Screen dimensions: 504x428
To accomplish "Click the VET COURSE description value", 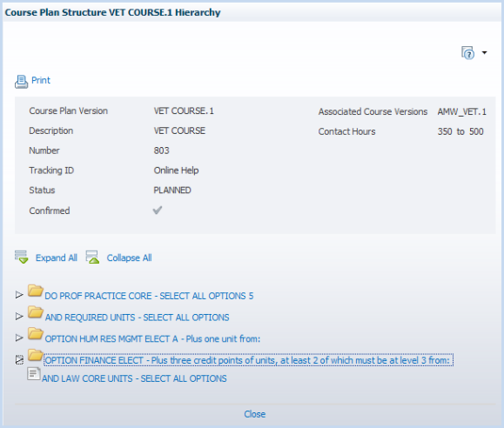I will pyautogui.click(x=179, y=130).
